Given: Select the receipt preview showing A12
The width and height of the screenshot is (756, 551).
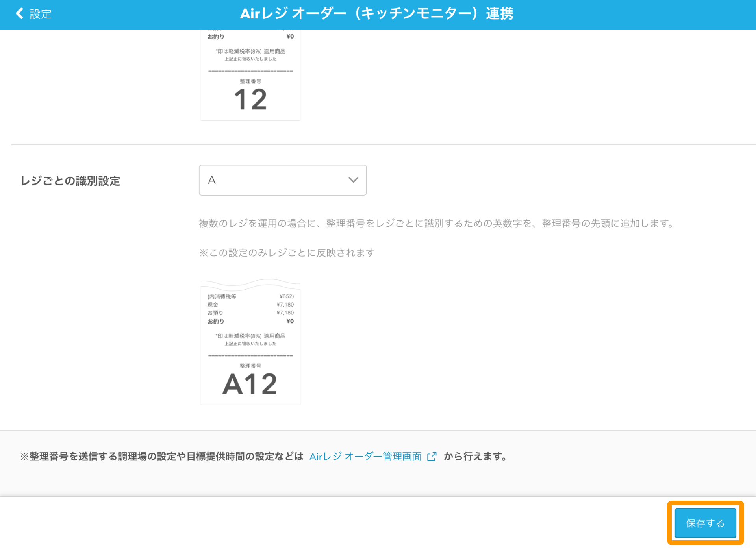Looking at the screenshot, I should coord(250,342).
